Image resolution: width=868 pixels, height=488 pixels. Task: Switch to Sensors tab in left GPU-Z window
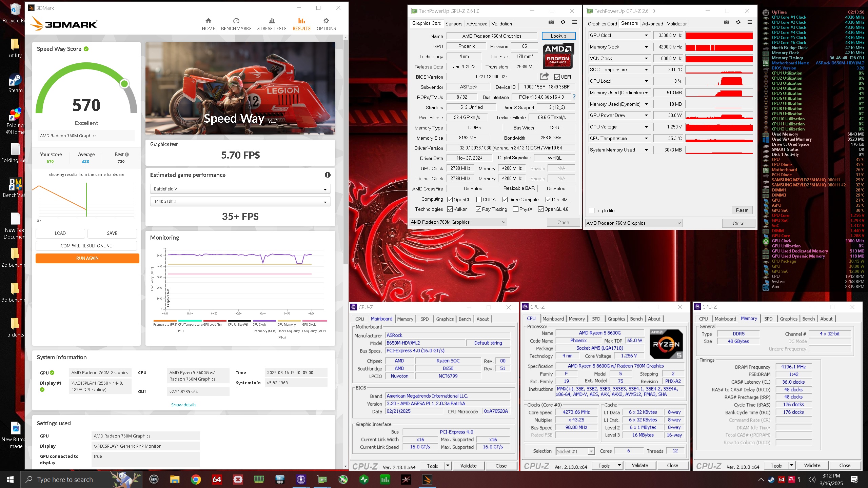454,24
